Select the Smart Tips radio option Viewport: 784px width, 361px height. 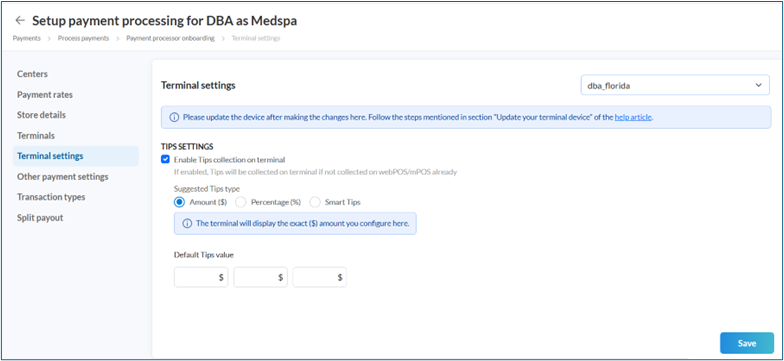(315, 202)
